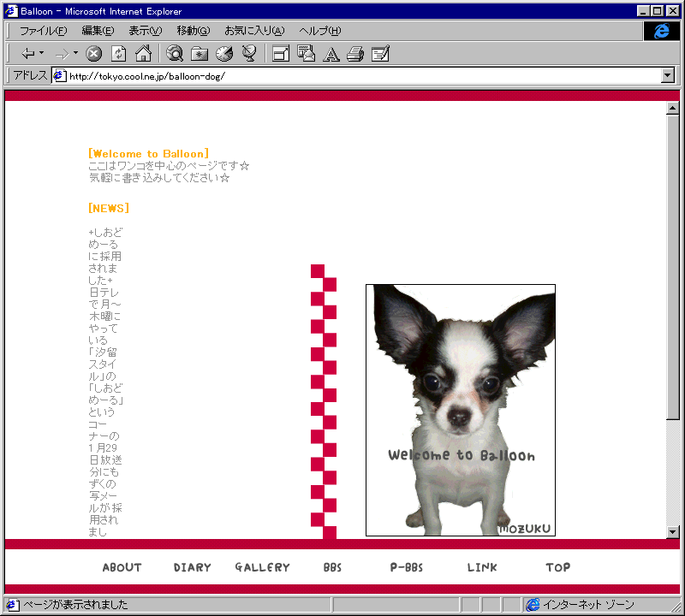
Task: Click the Forward arrow toolbar button
Action: 63,54
